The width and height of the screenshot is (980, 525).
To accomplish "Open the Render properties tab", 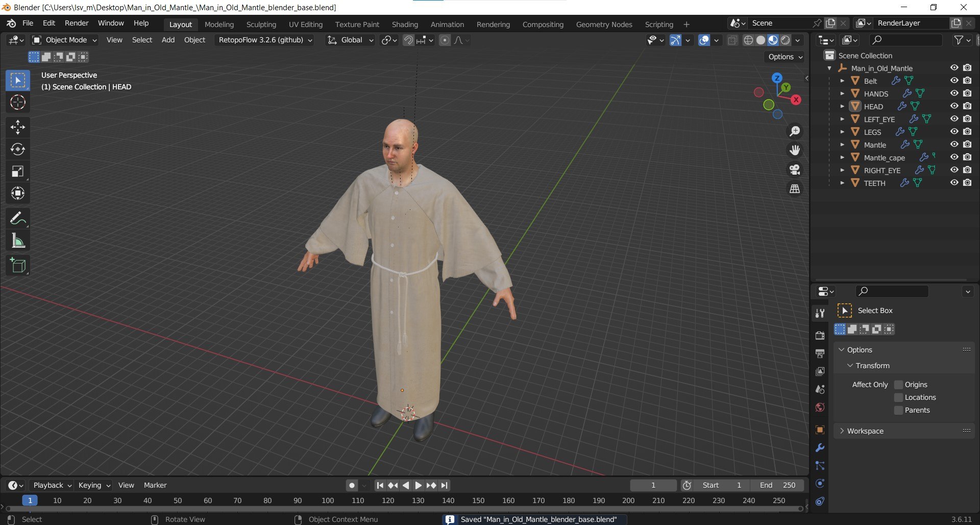I will tap(820, 336).
